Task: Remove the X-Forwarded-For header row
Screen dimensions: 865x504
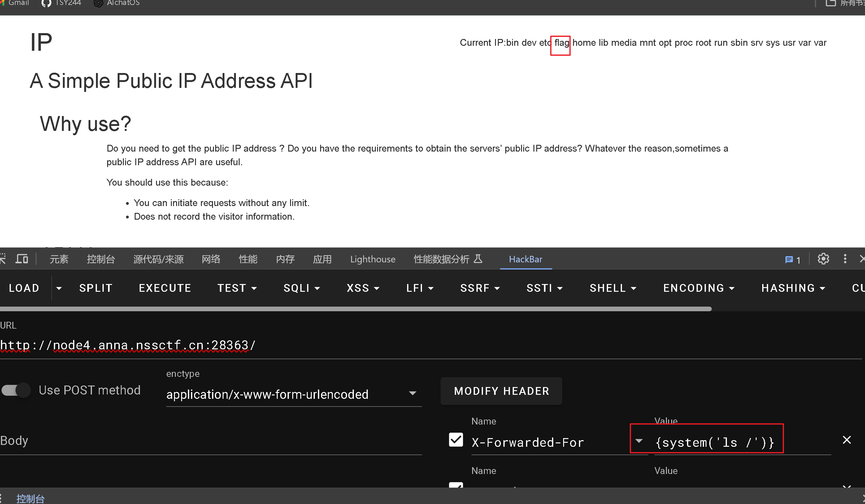Action: [x=846, y=440]
